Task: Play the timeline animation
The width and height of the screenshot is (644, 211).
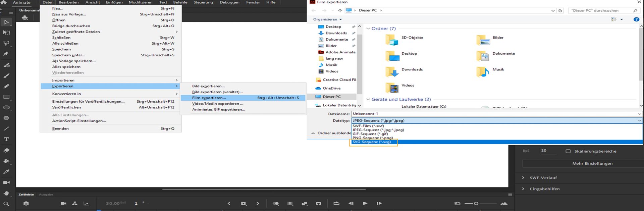Action: click(365, 203)
